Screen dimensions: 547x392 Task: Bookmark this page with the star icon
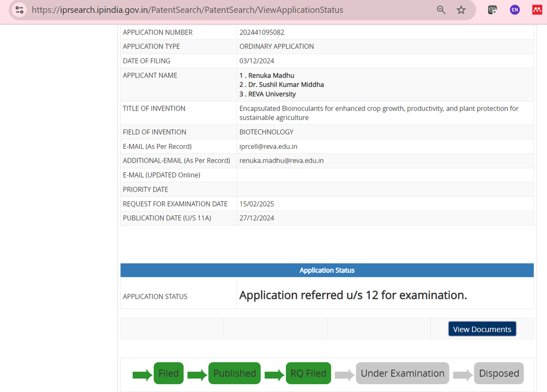click(461, 10)
